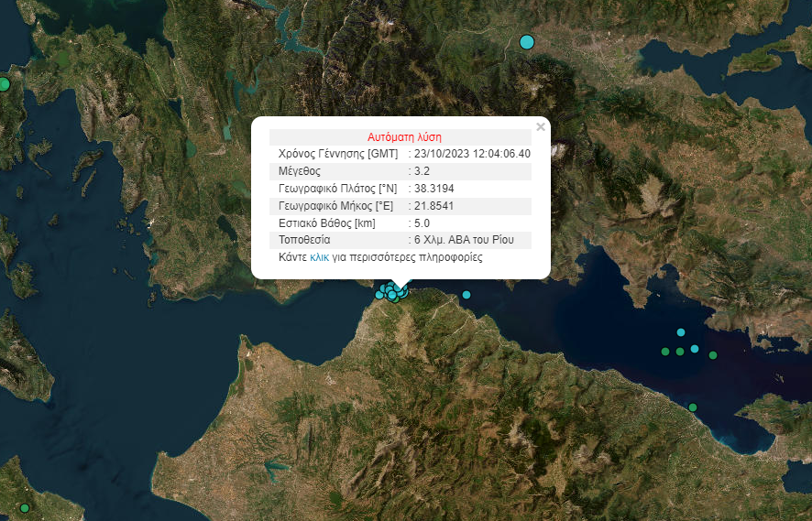812x521 pixels.
Task: Click the magnitude value 3.2
Action: [x=422, y=171]
